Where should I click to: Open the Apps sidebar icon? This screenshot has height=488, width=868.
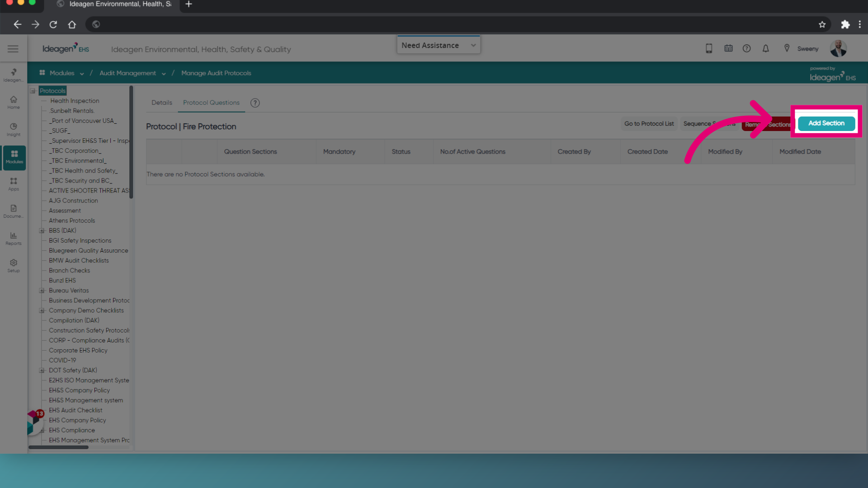14,183
